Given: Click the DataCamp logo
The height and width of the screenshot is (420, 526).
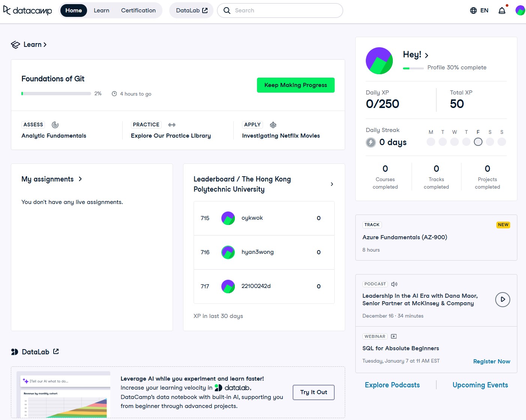Looking at the screenshot, I should coord(27,10).
